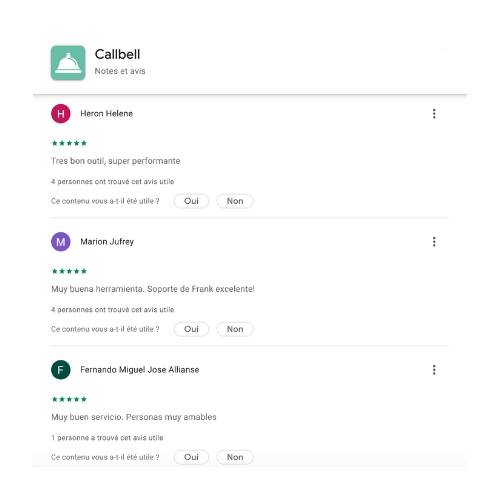The height and width of the screenshot is (500, 500).
Task: Open options menu for Fernando Miguel's review
Action: tap(434, 370)
